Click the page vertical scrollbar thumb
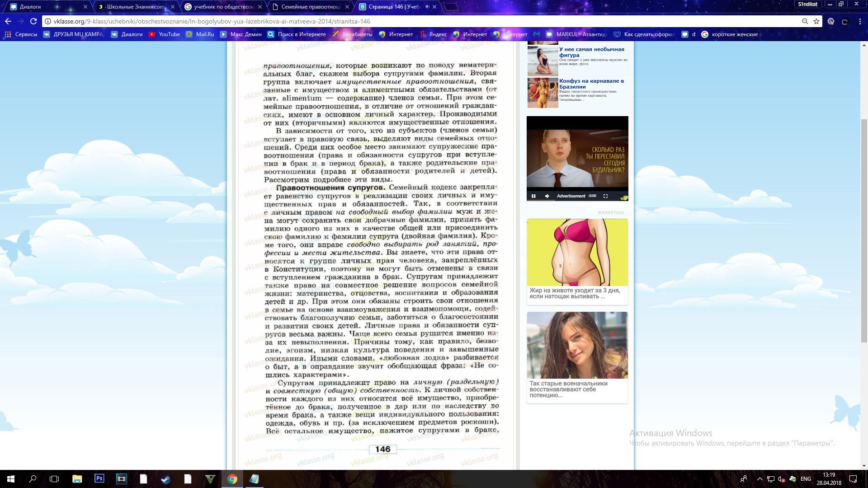 (x=864, y=230)
